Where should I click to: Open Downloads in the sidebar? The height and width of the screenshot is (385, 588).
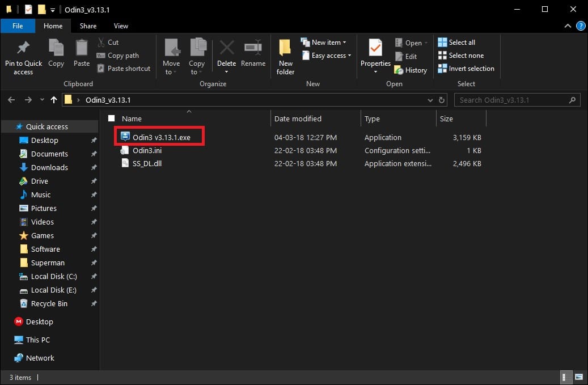click(49, 167)
